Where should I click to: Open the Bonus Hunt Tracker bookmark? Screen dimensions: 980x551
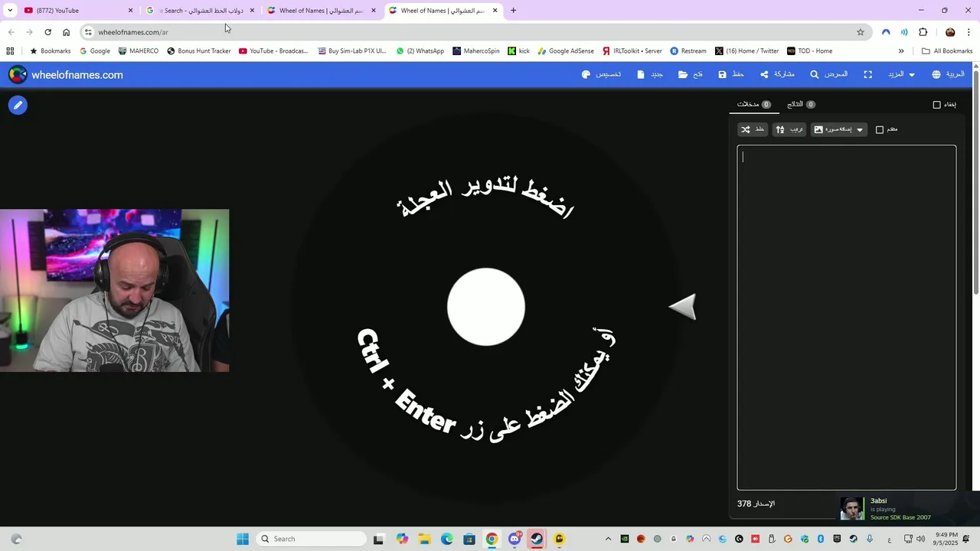(x=199, y=51)
